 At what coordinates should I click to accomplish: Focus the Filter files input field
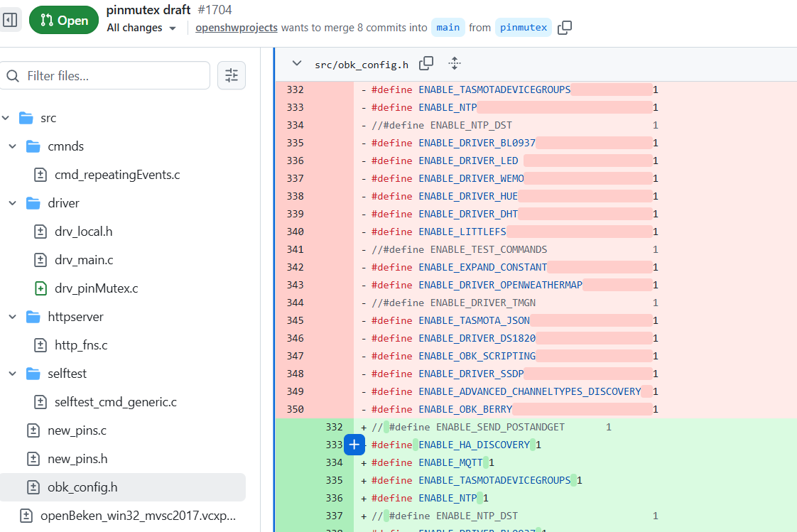pyautogui.click(x=105, y=75)
